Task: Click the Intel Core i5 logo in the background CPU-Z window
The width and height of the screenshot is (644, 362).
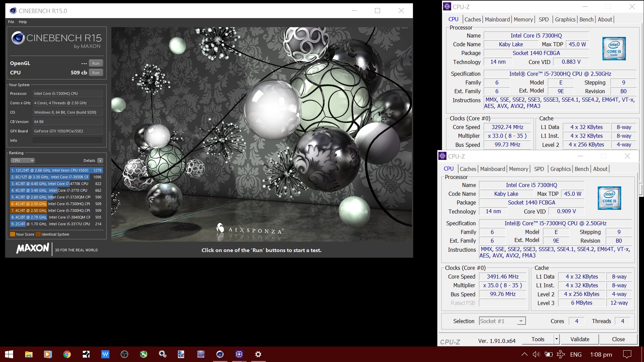Action: [614, 49]
